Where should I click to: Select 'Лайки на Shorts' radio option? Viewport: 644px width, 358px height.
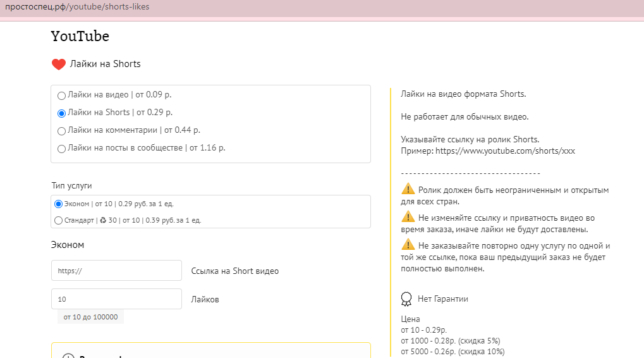(61, 113)
